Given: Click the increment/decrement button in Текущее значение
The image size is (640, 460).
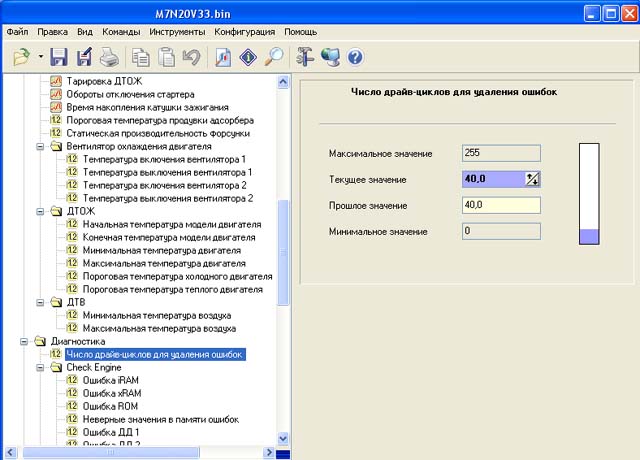Looking at the screenshot, I should 532,179.
